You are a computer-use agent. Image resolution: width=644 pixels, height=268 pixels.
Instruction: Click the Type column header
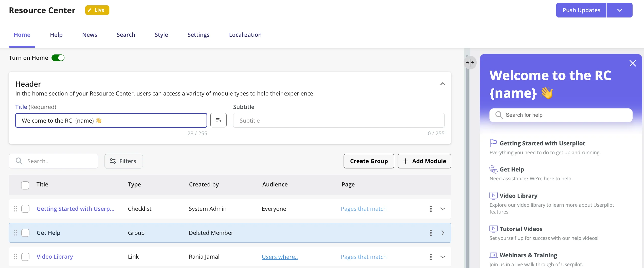[x=134, y=185]
